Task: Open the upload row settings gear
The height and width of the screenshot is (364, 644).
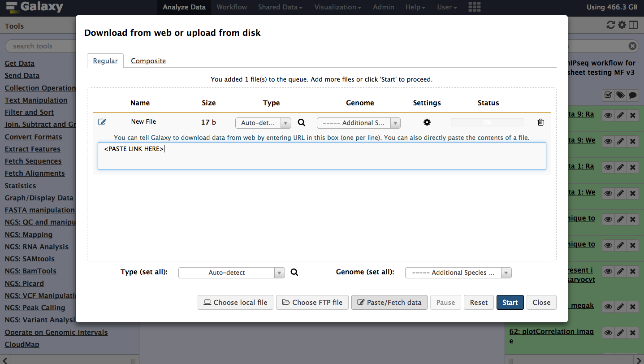Action: pos(427,122)
